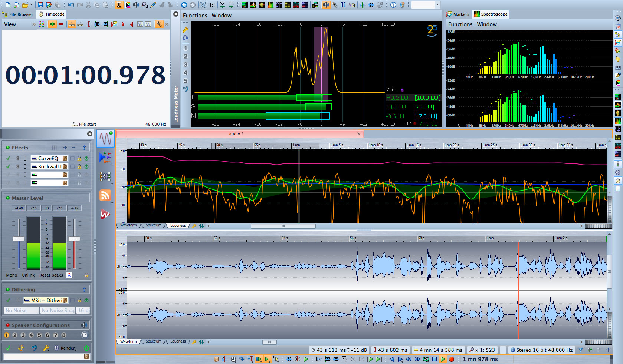Select lower view Loudness tab

point(178,341)
